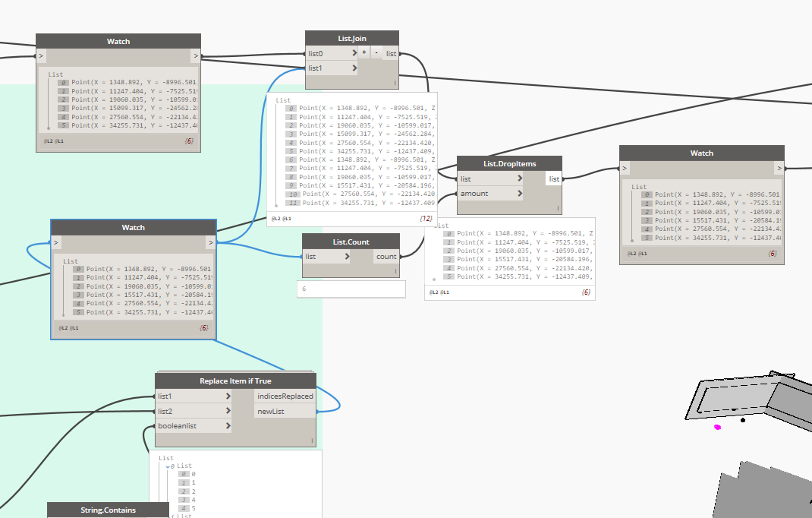Select the right-side Watch node title
This screenshot has width=812, height=518.
click(x=702, y=153)
